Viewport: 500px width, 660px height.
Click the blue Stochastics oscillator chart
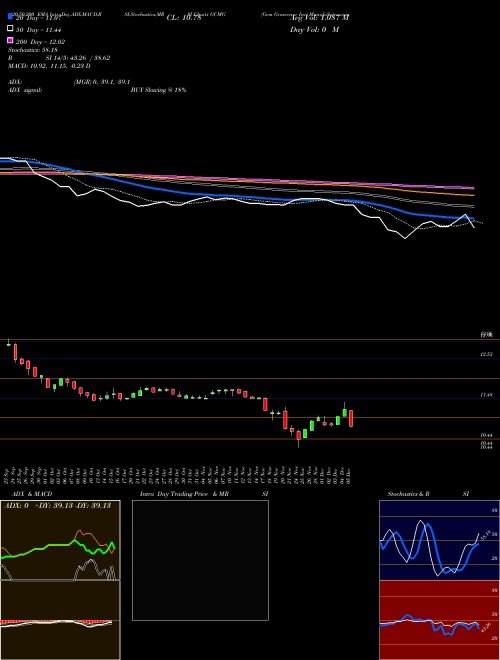439,540
